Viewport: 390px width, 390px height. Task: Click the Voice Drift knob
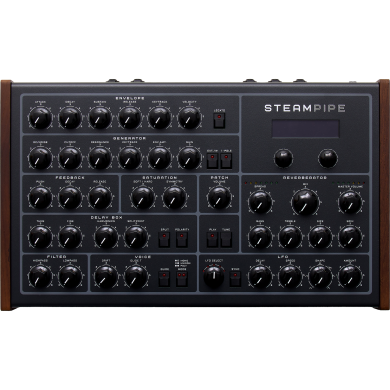tap(106, 277)
